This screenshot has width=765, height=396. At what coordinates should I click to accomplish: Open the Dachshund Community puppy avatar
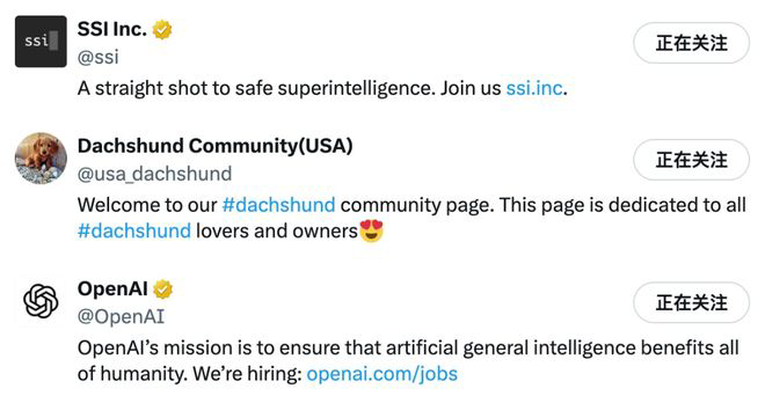[x=41, y=158]
